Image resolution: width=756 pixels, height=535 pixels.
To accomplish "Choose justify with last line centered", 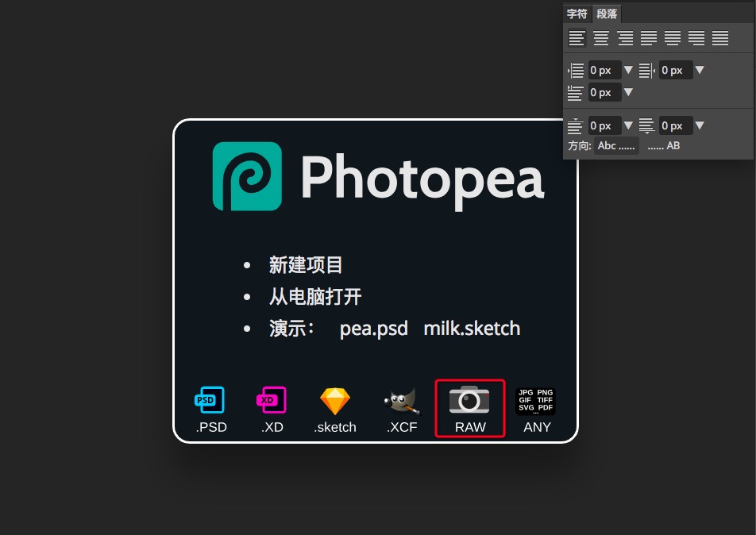I will 673,38.
